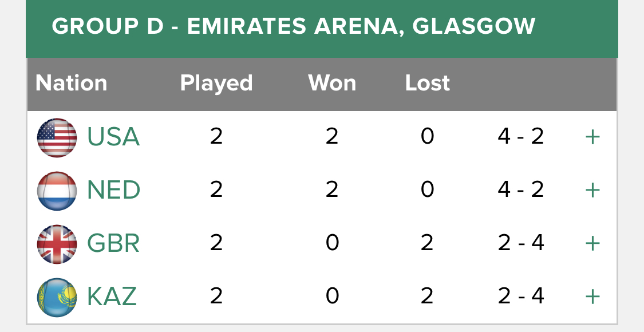Click the Group D Emirates Arena heading
The width and height of the screenshot is (644, 332).
[x=294, y=26]
